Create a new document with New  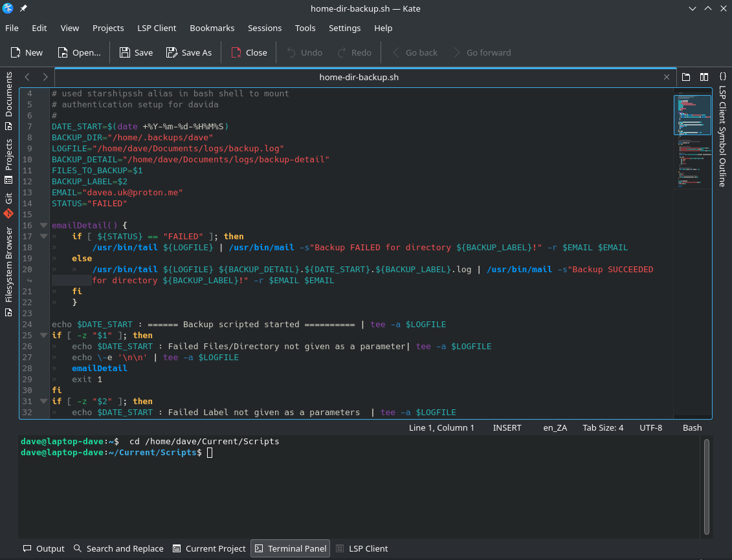[27, 52]
